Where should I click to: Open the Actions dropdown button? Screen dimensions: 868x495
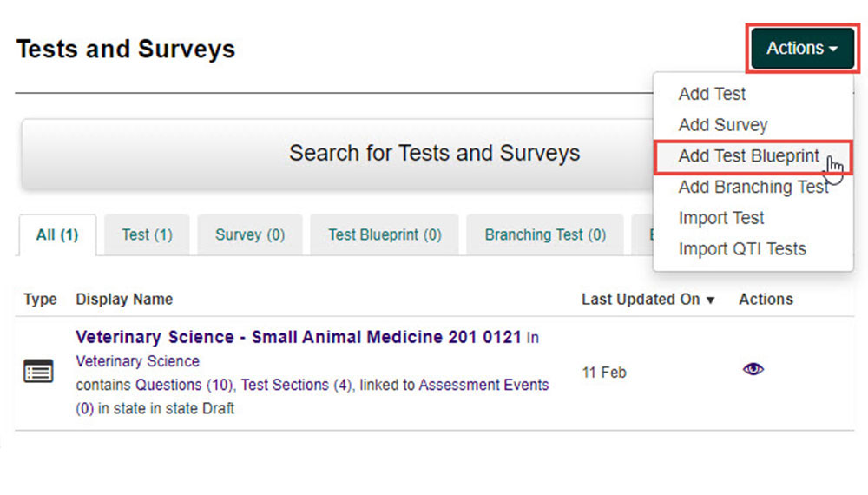[802, 48]
